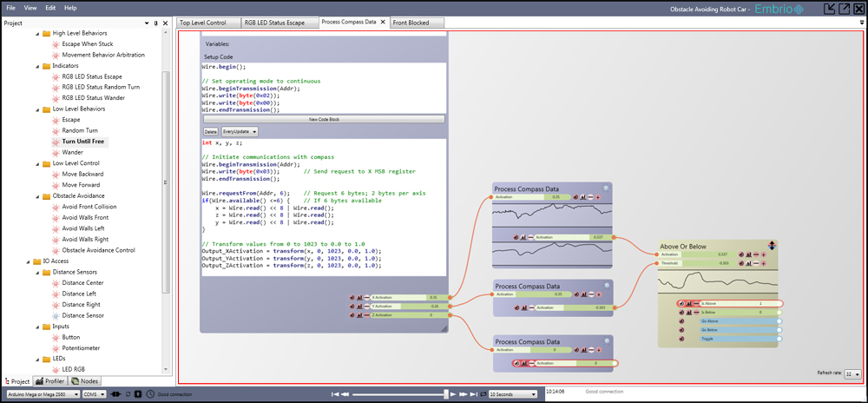The height and width of the screenshot is (403, 868).
Task: Switch to the Top Level Control tab
Action: [x=208, y=23]
